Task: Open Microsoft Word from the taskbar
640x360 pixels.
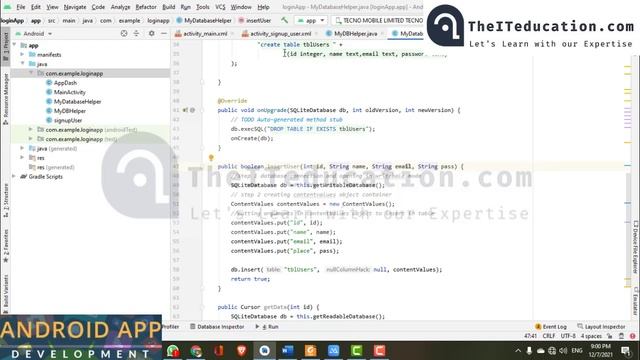Action: pyautogui.click(x=287, y=351)
